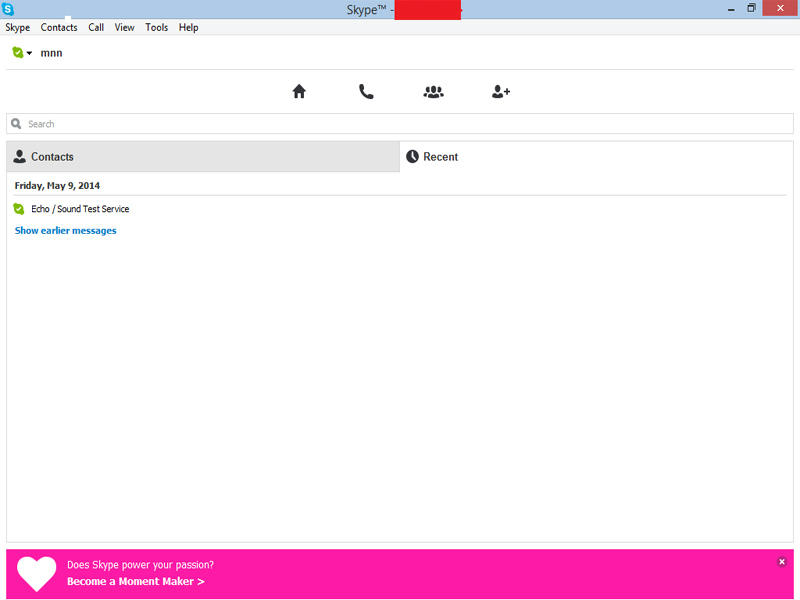The width and height of the screenshot is (800, 600).
Task: Dismiss the pink Moment Maker banner
Action: tap(782, 562)
